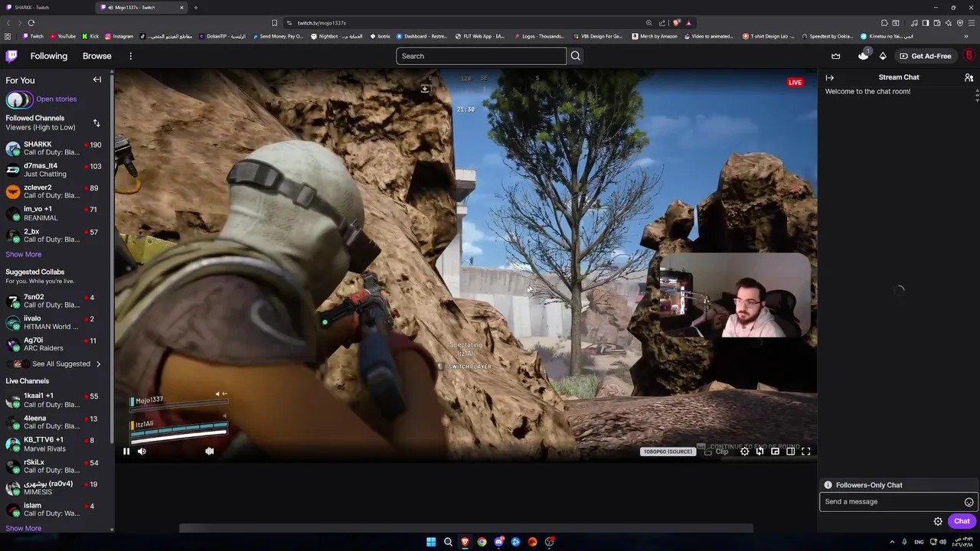This screenshot has width=980, height=551.
Task: Open the Twitch home logo
Action: coord(11,56)
